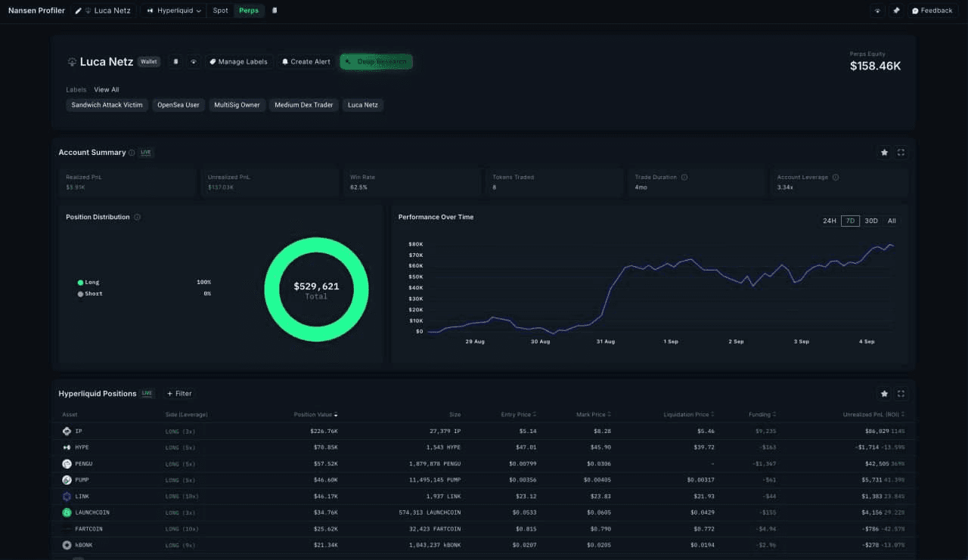
Task: Sort by Funding column
Action: [x=763, y=415]
